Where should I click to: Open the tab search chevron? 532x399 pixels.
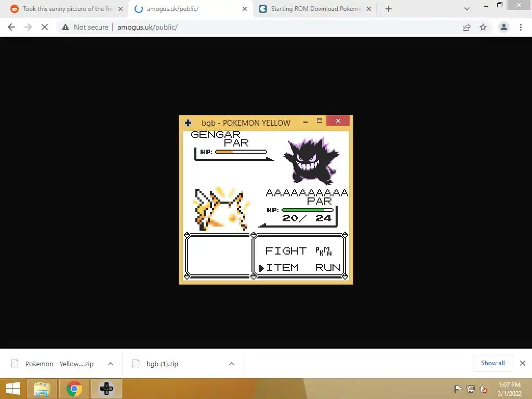point(467,9)
